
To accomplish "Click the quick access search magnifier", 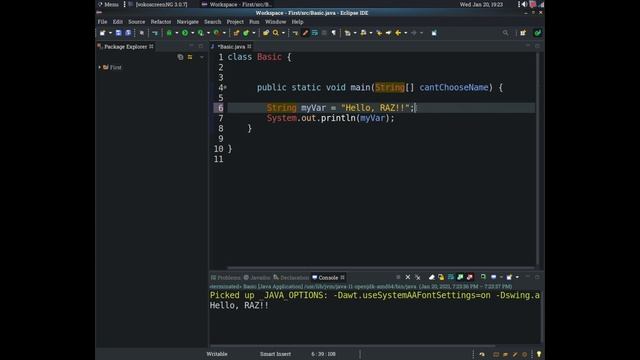I will (505, 33).
